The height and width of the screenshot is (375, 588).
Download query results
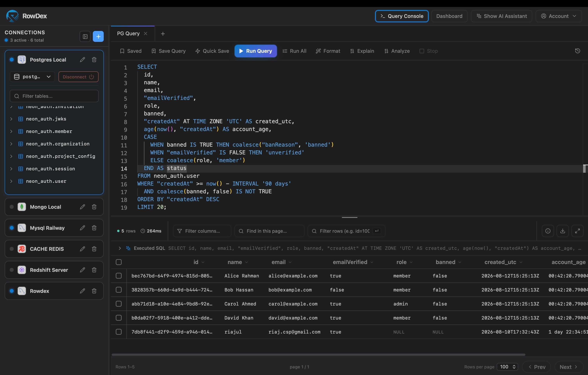(563, 231)
